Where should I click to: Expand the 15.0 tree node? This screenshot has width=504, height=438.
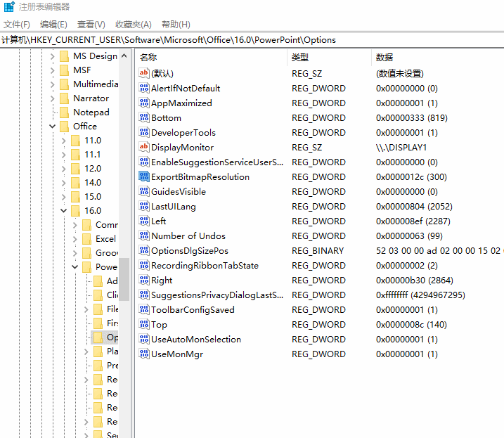click(64, 197)
